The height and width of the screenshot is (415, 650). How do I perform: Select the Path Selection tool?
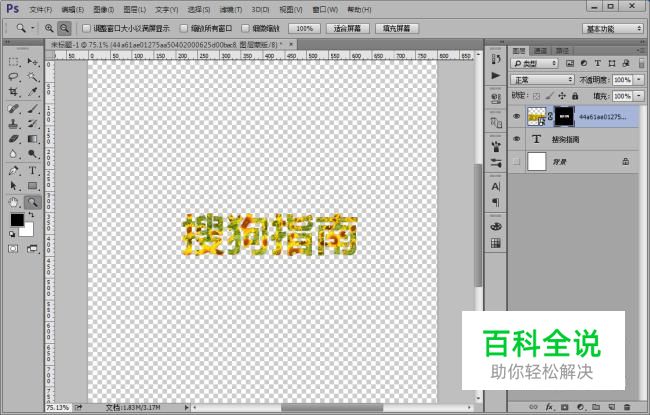tap(13, 186)
